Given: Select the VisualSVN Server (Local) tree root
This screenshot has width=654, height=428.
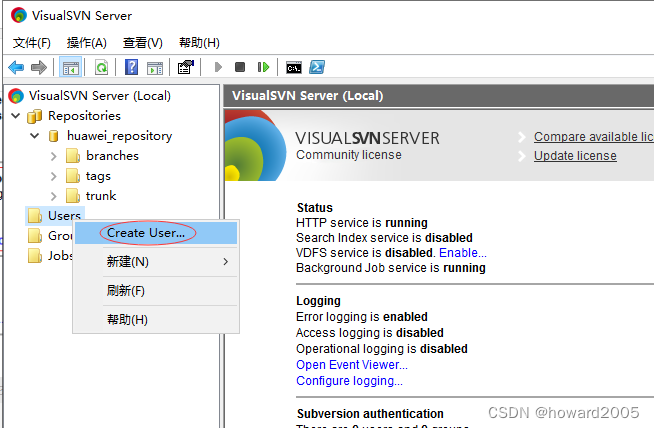Looking at the screenshot, I should tap(100, 96).
